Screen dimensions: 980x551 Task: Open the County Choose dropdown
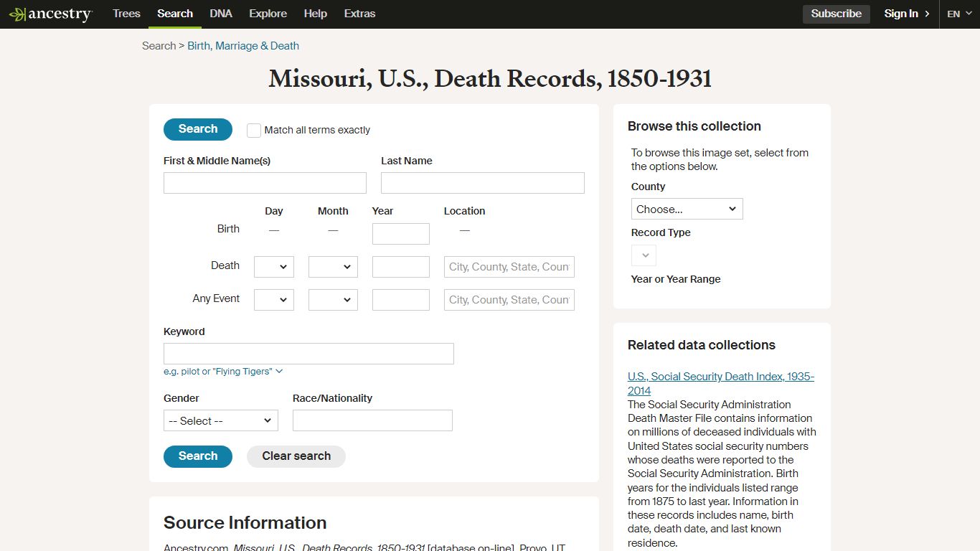(x=687, y=209)
